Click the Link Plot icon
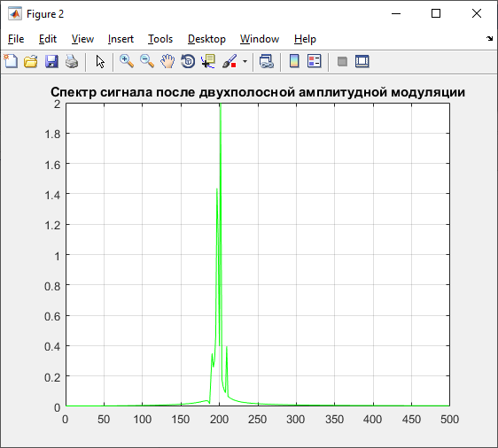498x448 pixels. tap(266, 61)
